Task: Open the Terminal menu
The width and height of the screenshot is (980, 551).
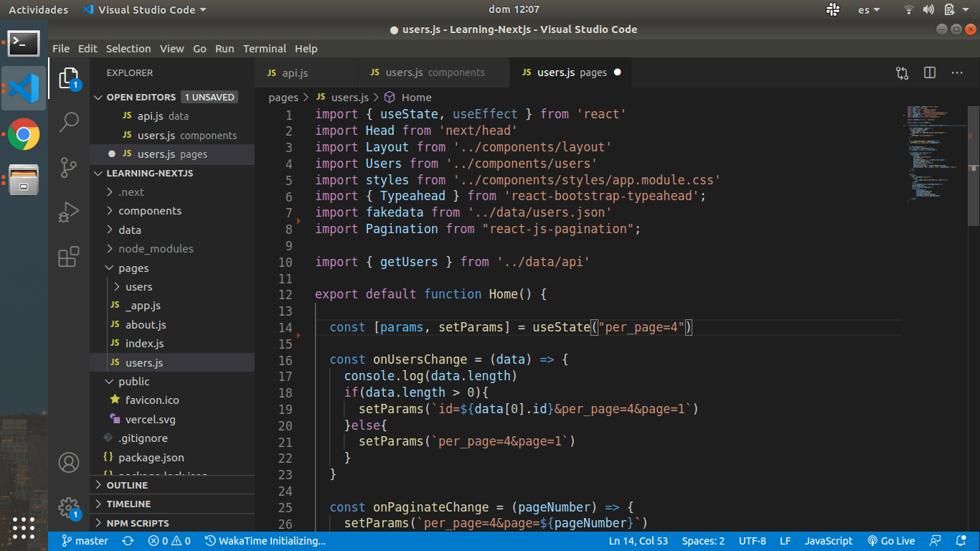Action: (264, 49)
